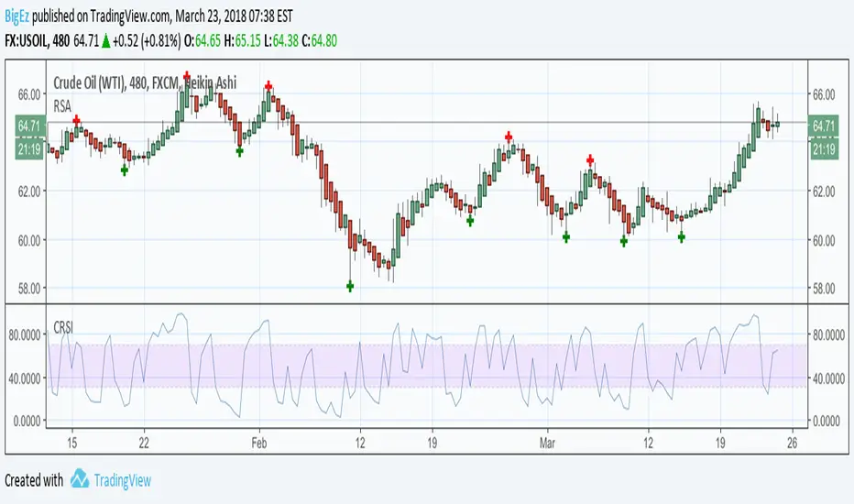Click the 12 date label following Feb

click(x=360, y=443)
